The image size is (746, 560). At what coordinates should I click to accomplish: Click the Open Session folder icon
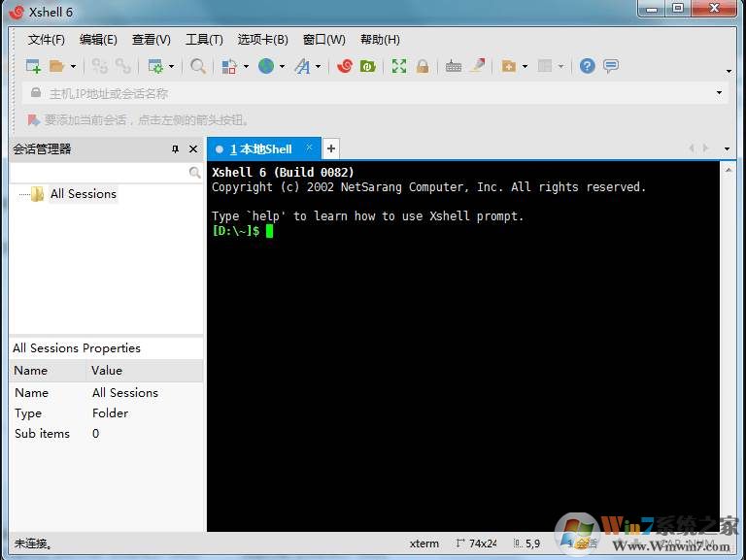(57, 66)
